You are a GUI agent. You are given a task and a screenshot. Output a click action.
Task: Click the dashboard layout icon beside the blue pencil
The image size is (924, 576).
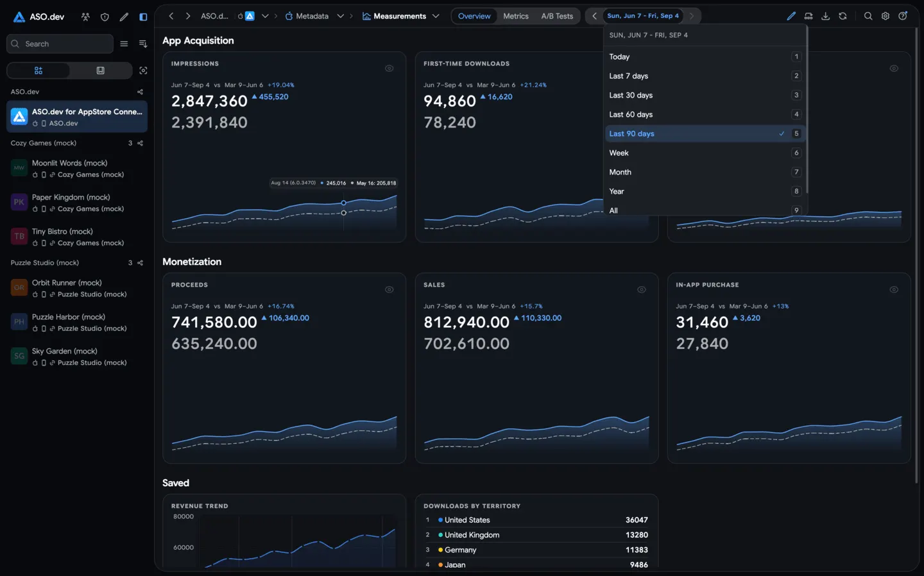coord(809,16)
